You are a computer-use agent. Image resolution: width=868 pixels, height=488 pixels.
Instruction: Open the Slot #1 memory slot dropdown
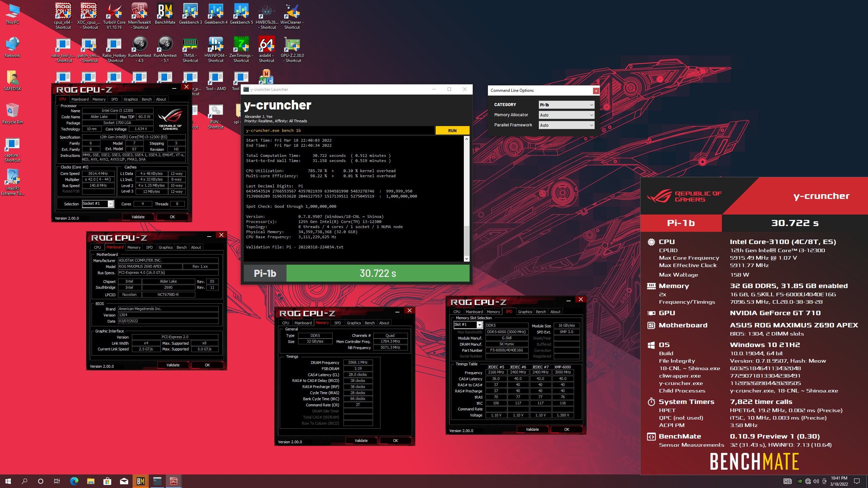tap(468, 325)
